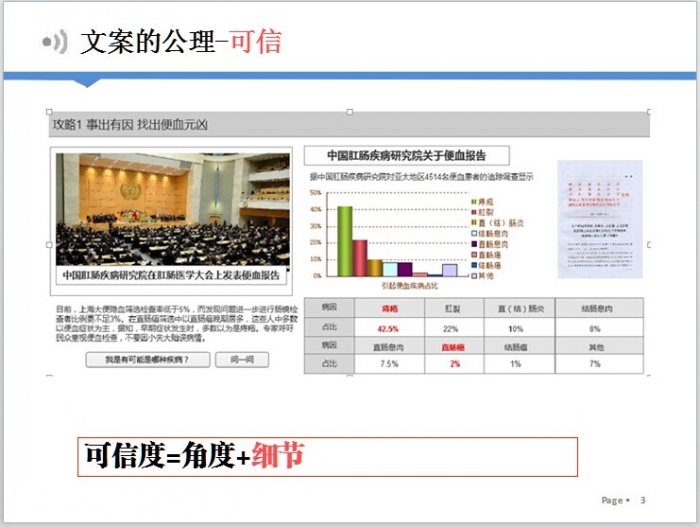Click the 攻略1 事出有因 heading bar

point(349,126)
